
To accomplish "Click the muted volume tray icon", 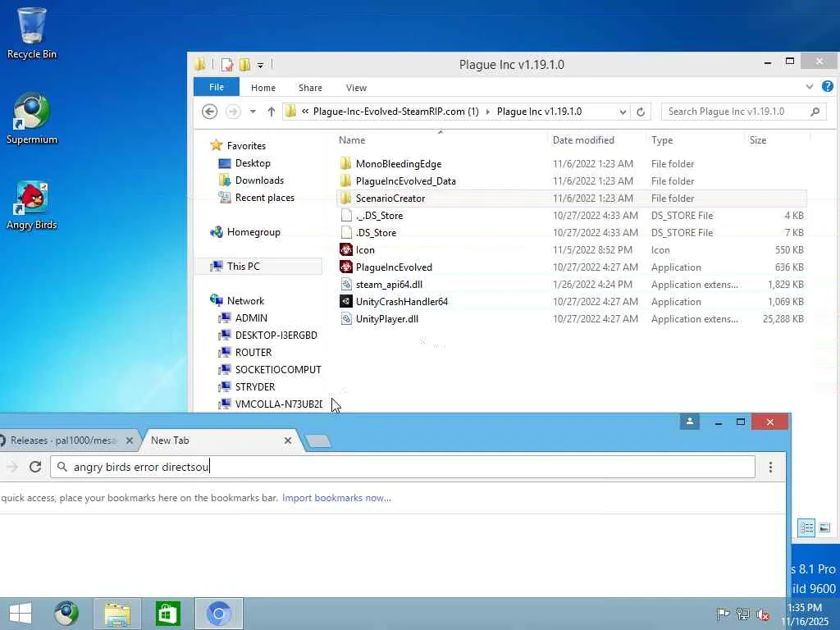I will tap(762, 614).
